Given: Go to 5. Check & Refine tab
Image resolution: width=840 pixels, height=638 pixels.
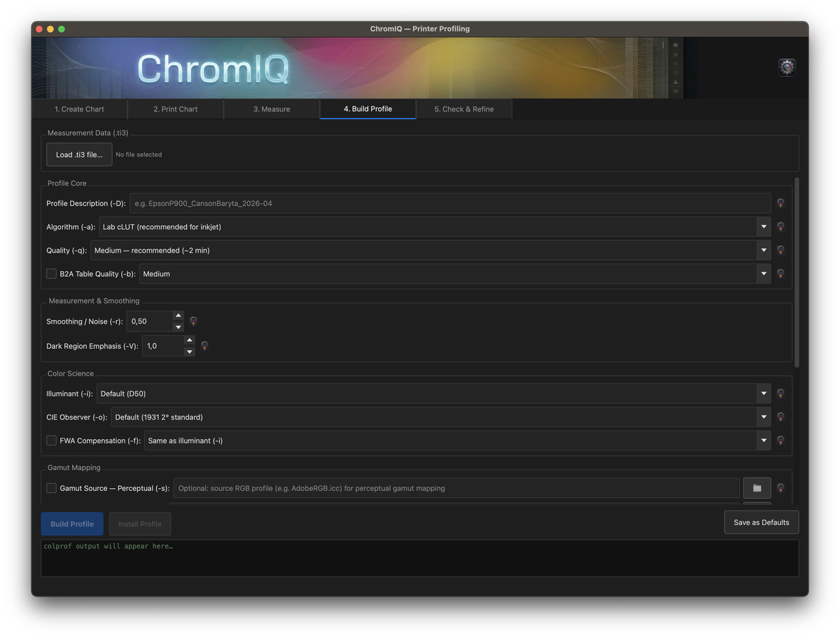Looking at the screenshot, I should point(463,109).
